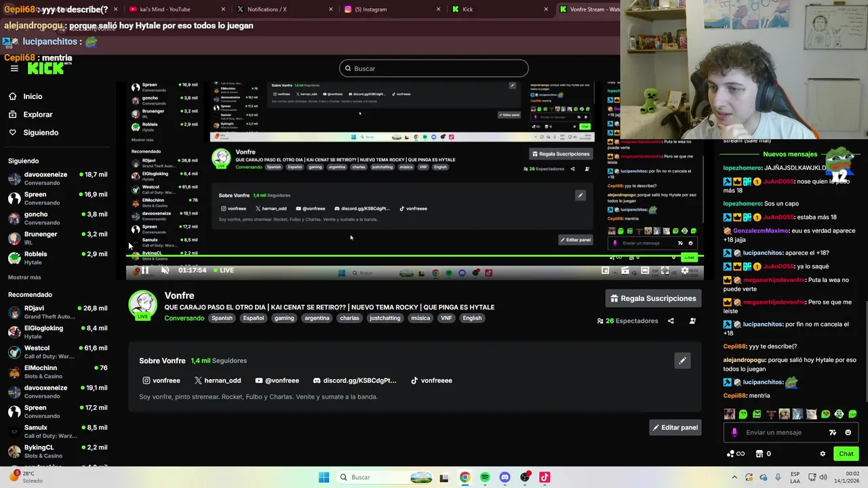Open the chat shop icon
The height and width of the screenshot is (488, 868).
[x=759, y=454]
